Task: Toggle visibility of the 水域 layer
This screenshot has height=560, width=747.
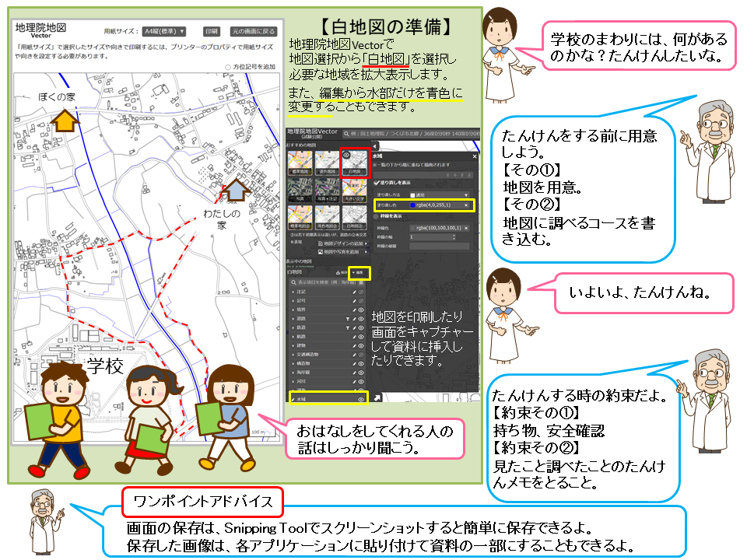Action: (x=361, y=400)
